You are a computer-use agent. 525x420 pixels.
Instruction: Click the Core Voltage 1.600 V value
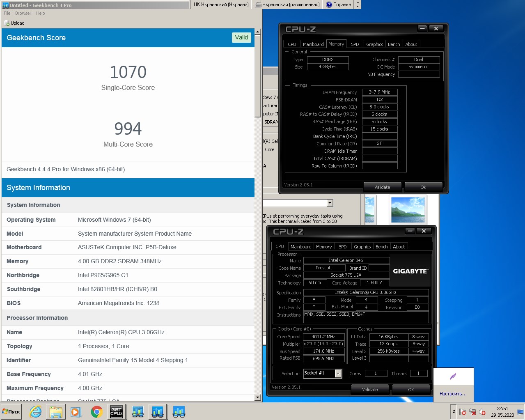pos(374,282)
